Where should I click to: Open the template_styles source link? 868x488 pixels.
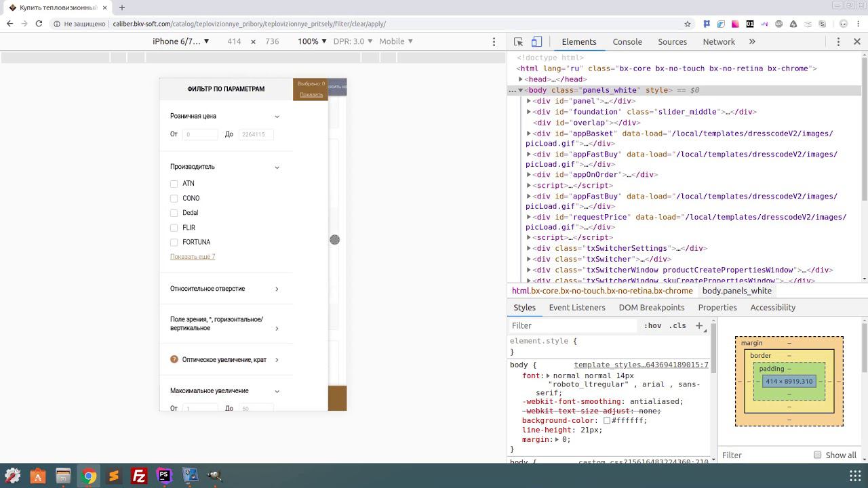[x=641, y=365]
